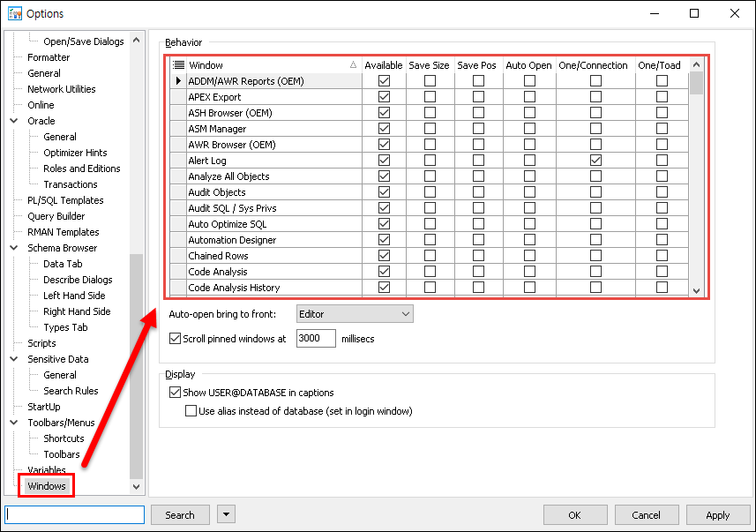Sort by the Available column header
The width and height of the screenshot is (756, 532).
tap(384, 65)
